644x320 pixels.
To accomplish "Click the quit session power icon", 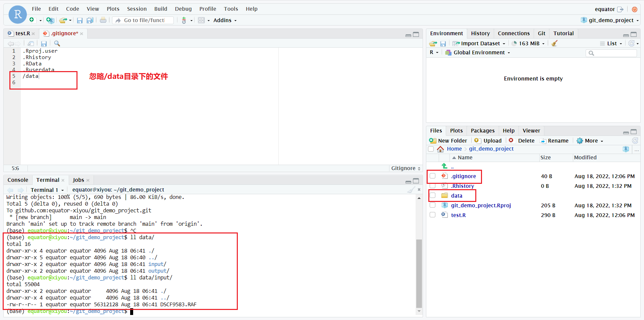I will (635, 9).
